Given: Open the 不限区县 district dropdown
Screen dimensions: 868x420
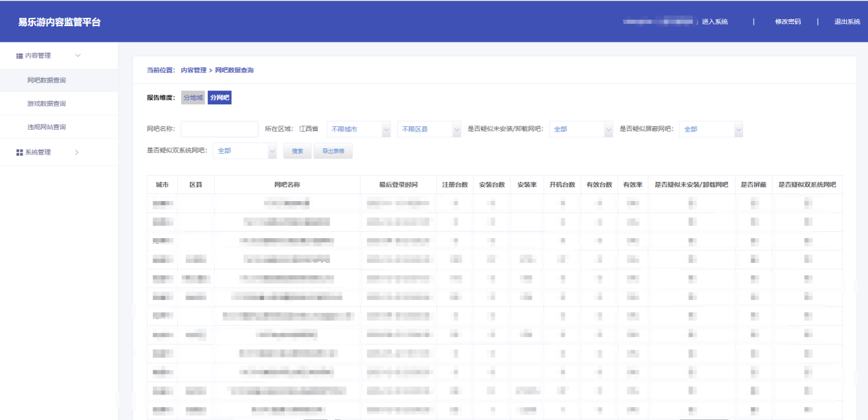Looking at the screenshot, I should 429,129.
